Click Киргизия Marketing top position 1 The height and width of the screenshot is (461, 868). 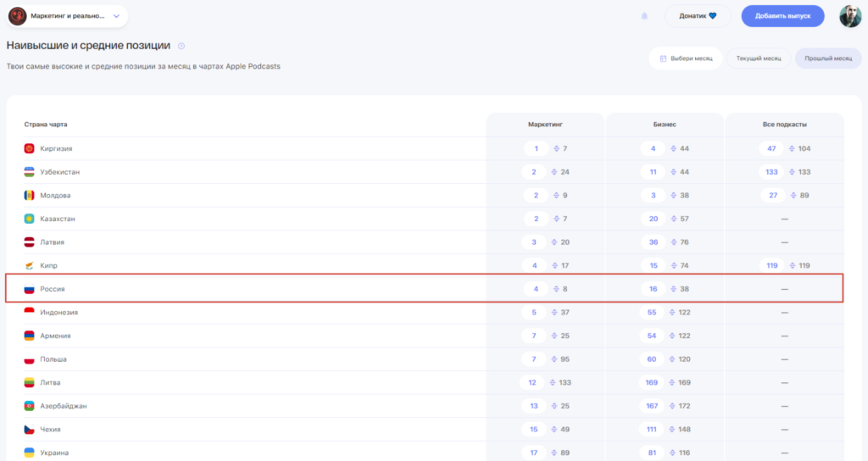[x=536, y=148]
